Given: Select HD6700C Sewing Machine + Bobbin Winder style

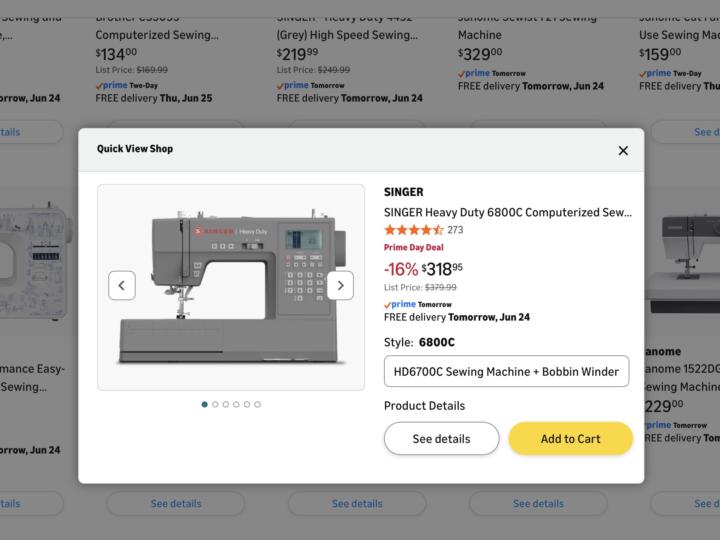Looking at the screenshot, I should (x=506, y=371).
